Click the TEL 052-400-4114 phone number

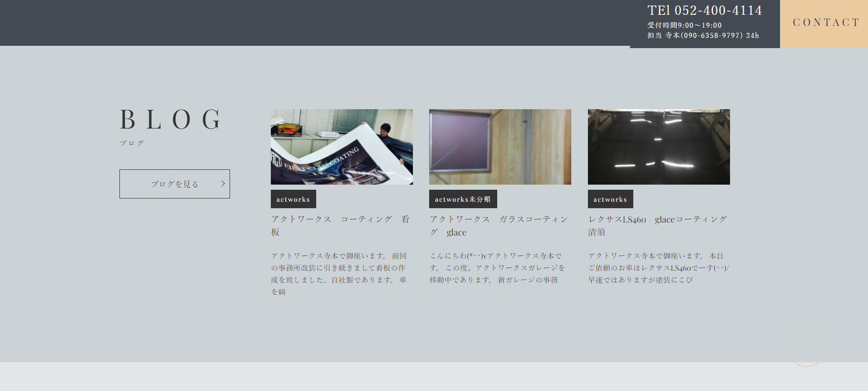[x=705, y=10]
